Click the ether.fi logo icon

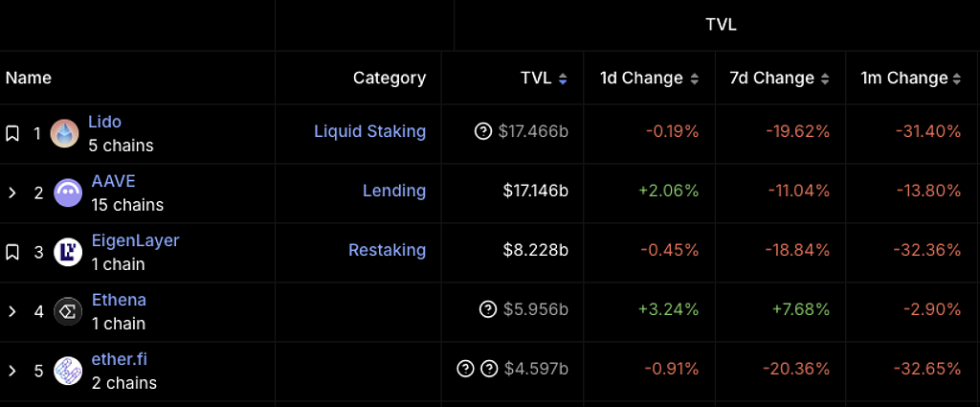[x=68, y=371]
